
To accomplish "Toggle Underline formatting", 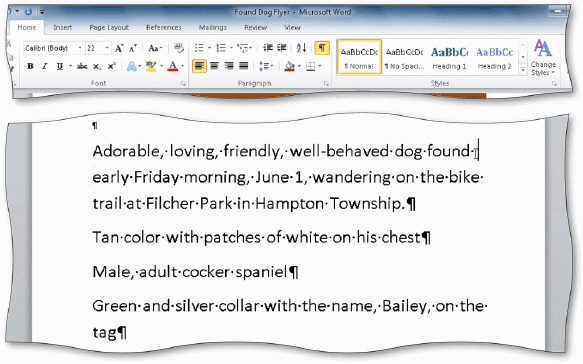I will (x=59, y=66).
